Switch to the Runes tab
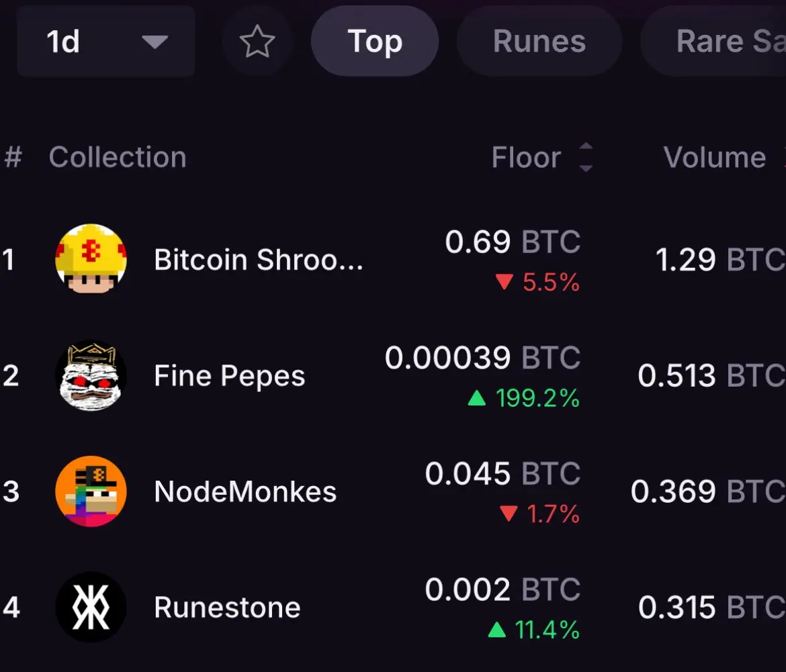 [x=539, y=41]
